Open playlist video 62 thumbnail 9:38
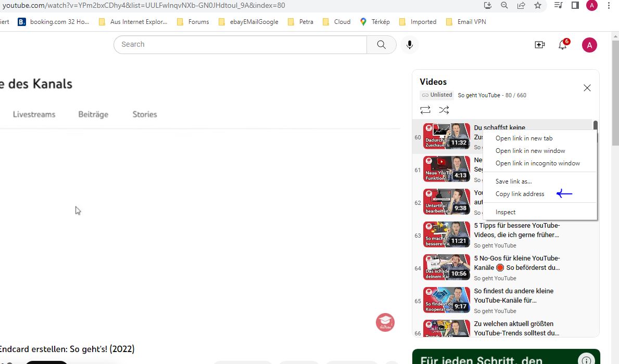The image size is (619, 364). coord(447,202)
